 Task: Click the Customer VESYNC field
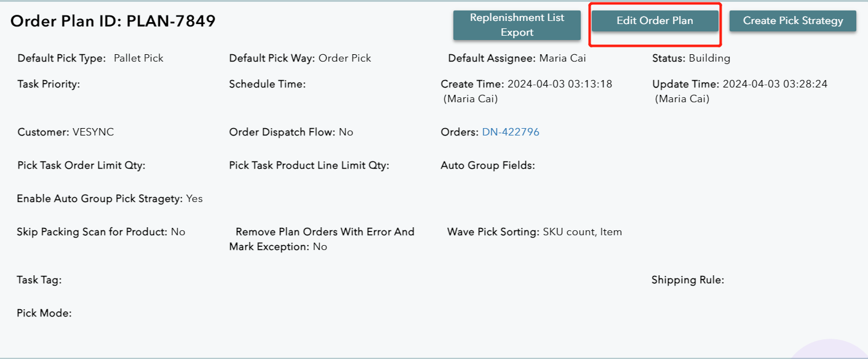(65, 132)
